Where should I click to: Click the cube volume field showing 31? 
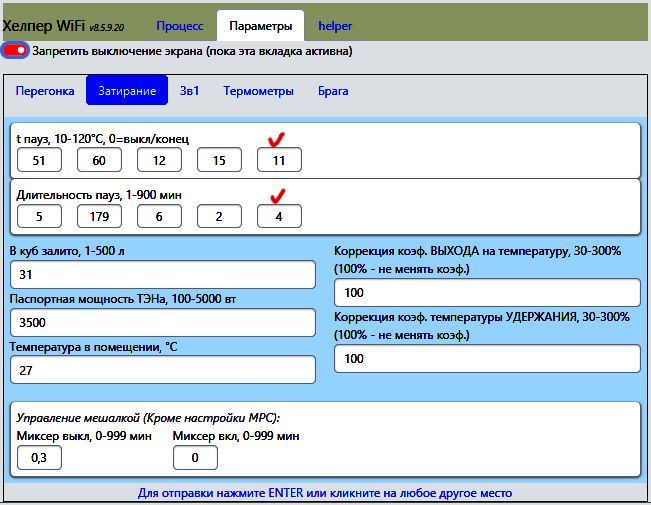pos(162,275)
